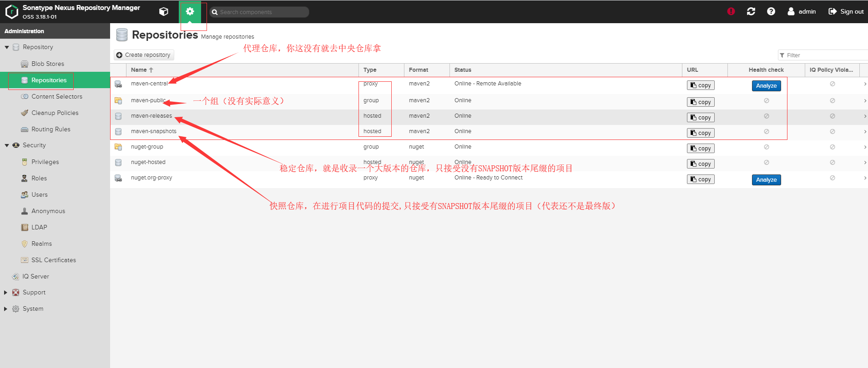The image size is (868, 368).
Task: Click the admin user account
Action: (x=802, y=11)
